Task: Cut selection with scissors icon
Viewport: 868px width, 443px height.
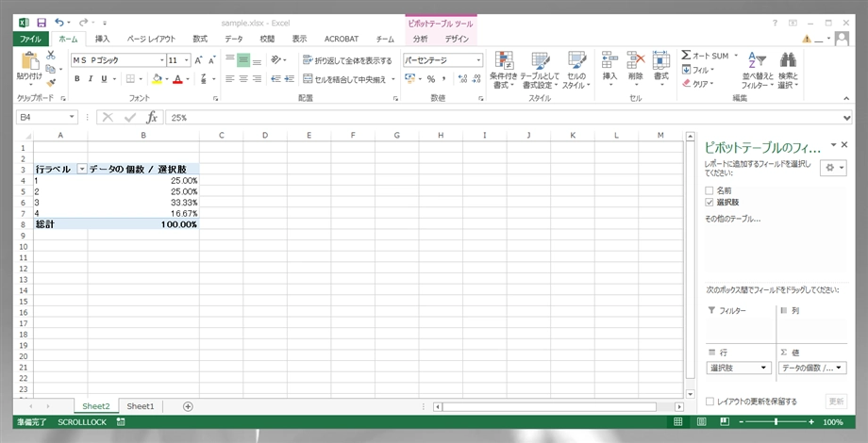Action: [51, 56]
